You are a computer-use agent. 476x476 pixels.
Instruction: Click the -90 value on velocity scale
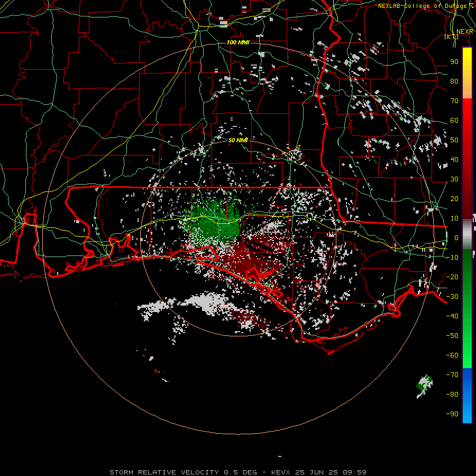tap(452, 414)
